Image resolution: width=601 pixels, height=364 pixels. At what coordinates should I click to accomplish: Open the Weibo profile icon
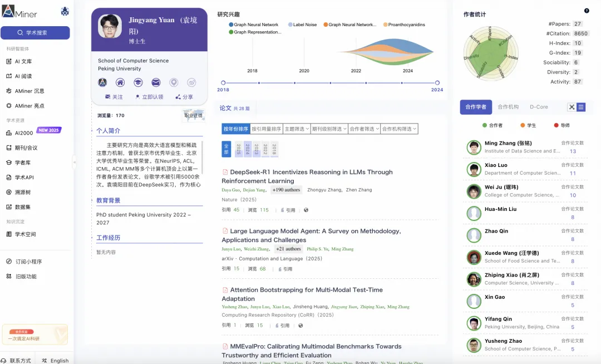pyautogui.click(x=190, y=82)
